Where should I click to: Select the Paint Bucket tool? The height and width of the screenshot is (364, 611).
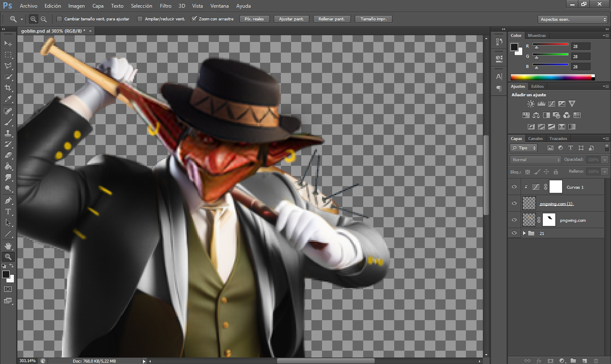pos(8,166)
